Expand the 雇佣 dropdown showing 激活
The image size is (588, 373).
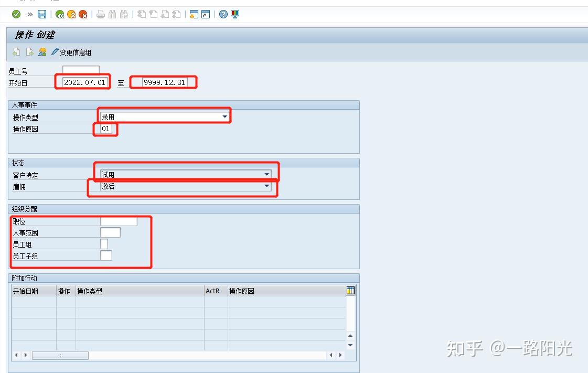267,187
